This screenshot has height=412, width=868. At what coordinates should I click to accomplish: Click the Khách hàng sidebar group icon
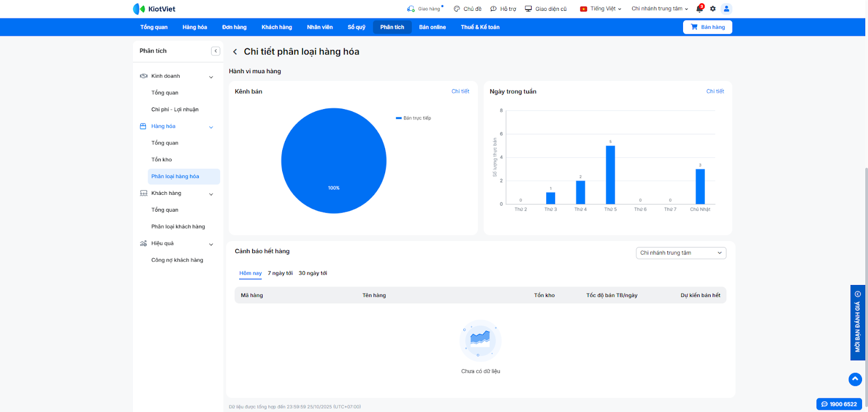click(144, 193)
